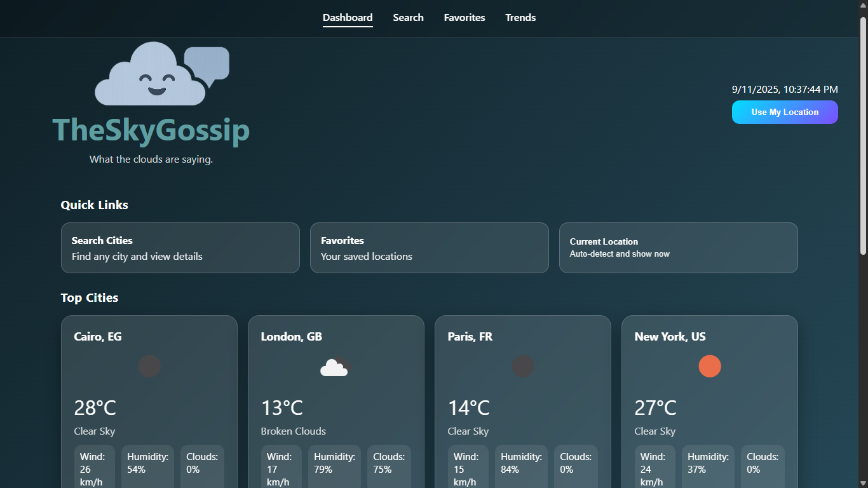Click the scrollbar up arrow

point(864,5)
